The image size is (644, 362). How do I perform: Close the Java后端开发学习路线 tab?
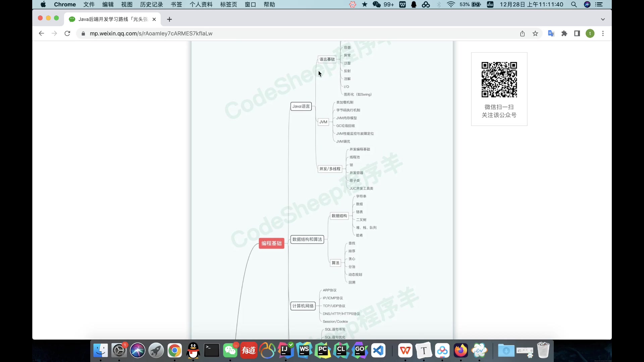154,19
